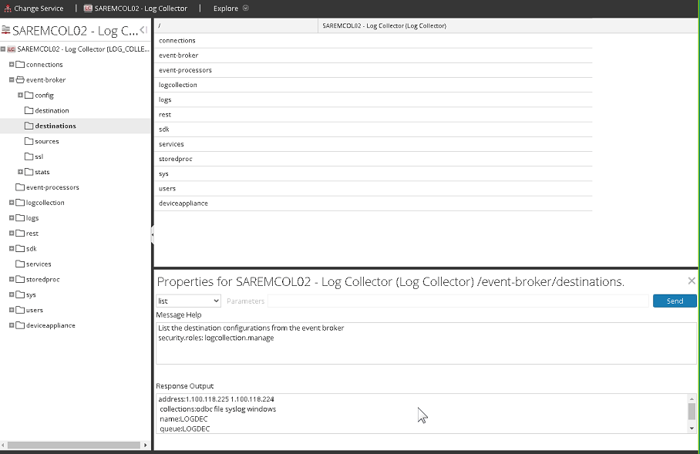Click the deviceappliance folder icon
This screenshot has height=454, width=700.
[x=20, y=325]
